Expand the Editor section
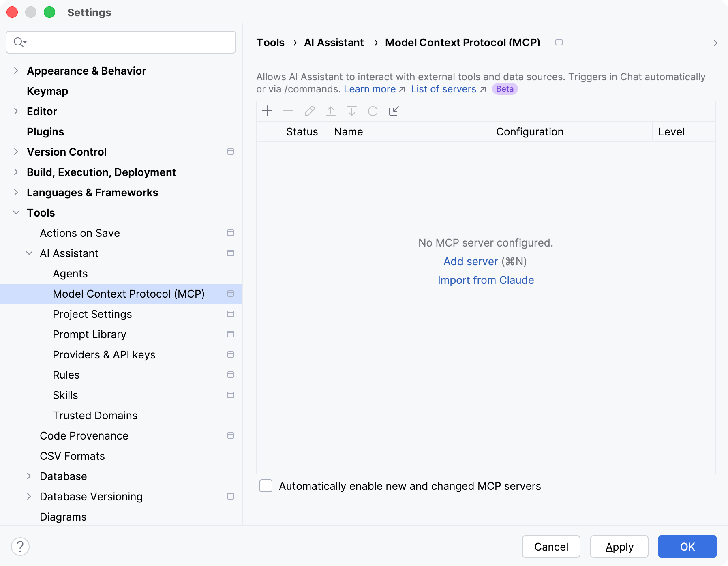The height and width of the screenshot is (566, 728). click(x=16, y=111)
